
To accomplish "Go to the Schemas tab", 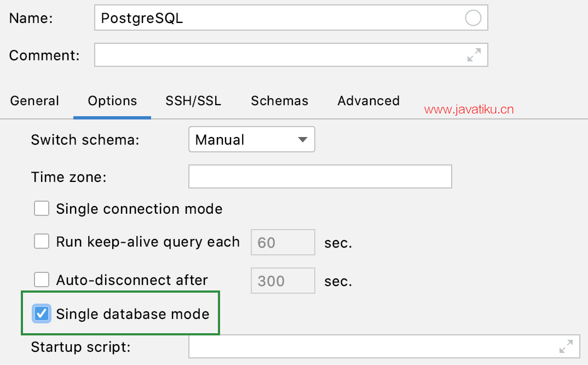I will click(279, 101).
